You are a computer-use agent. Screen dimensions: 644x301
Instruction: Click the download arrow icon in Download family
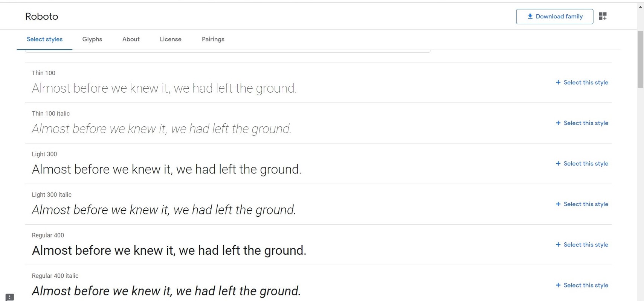coord(529,16)
